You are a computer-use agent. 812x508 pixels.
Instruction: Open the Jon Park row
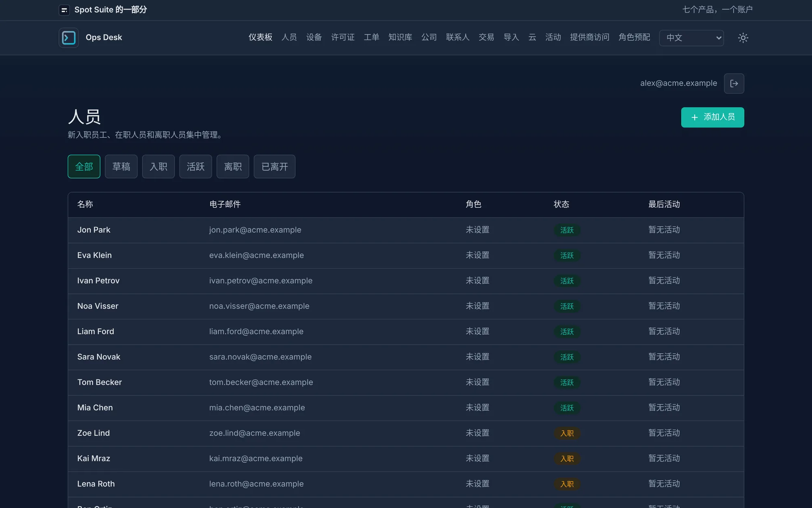(x=406, y=230)
